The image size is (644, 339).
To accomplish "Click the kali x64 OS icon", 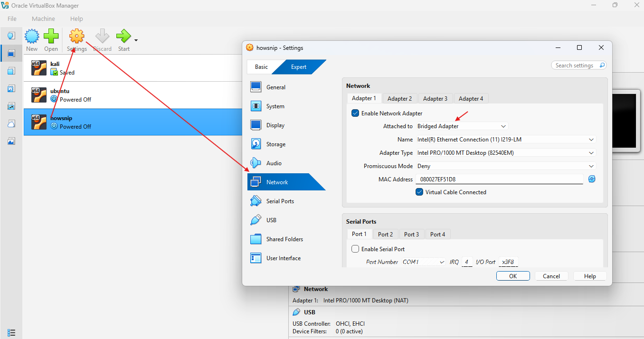I will (39, 68).
